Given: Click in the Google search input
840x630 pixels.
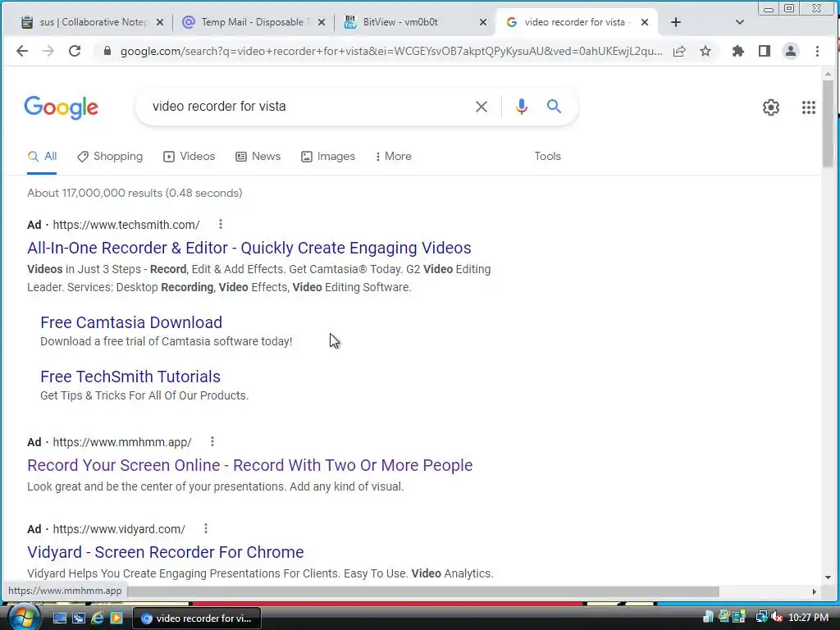Looking at the screenshot, I should pos(305,107).
